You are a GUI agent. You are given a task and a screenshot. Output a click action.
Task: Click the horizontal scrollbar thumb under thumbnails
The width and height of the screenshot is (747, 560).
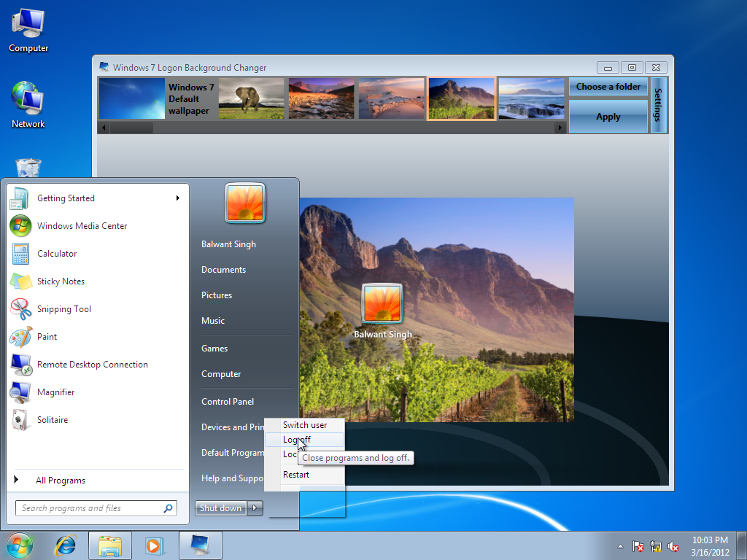(x=131, y=128)
